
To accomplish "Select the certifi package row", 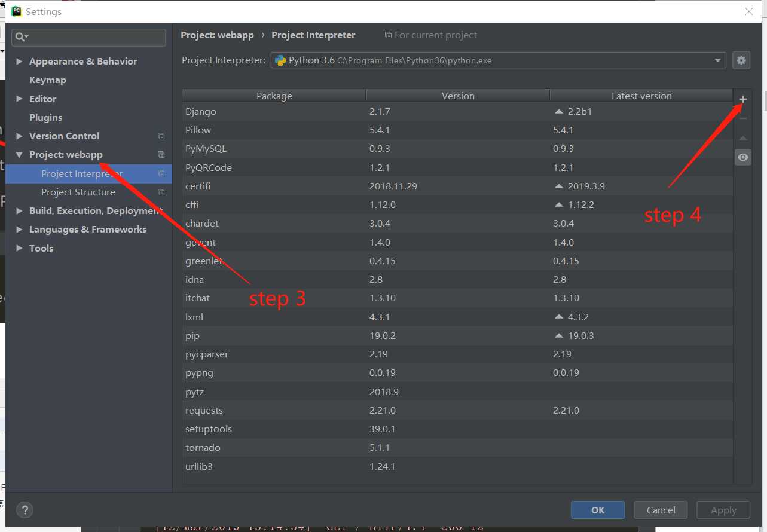I will coord(457,186).
